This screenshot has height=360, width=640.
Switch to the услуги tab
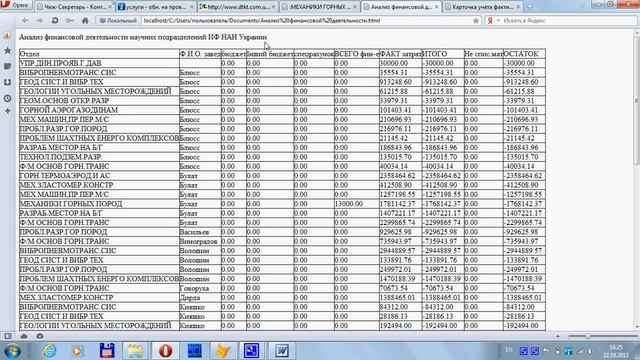point(156,7)
